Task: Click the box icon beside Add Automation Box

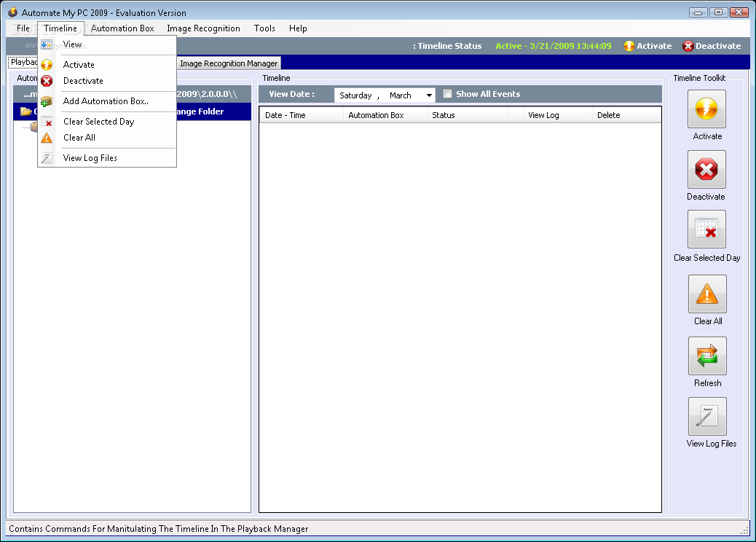Action: 47,101
